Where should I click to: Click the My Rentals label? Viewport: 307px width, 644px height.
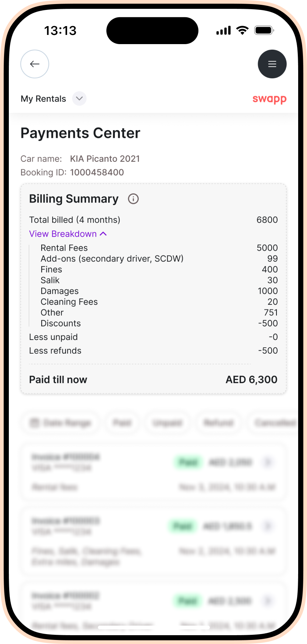coord(43,99)
